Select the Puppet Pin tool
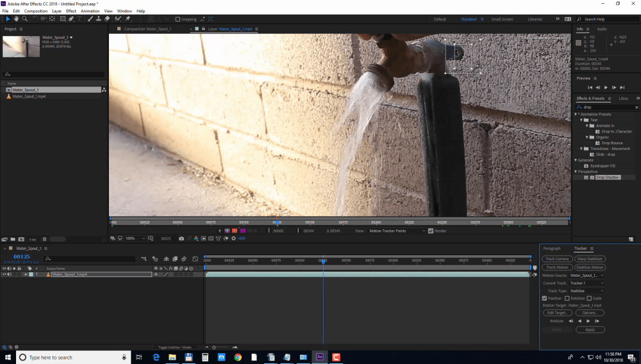The image size is (641, 364). [x=128, y=19]
